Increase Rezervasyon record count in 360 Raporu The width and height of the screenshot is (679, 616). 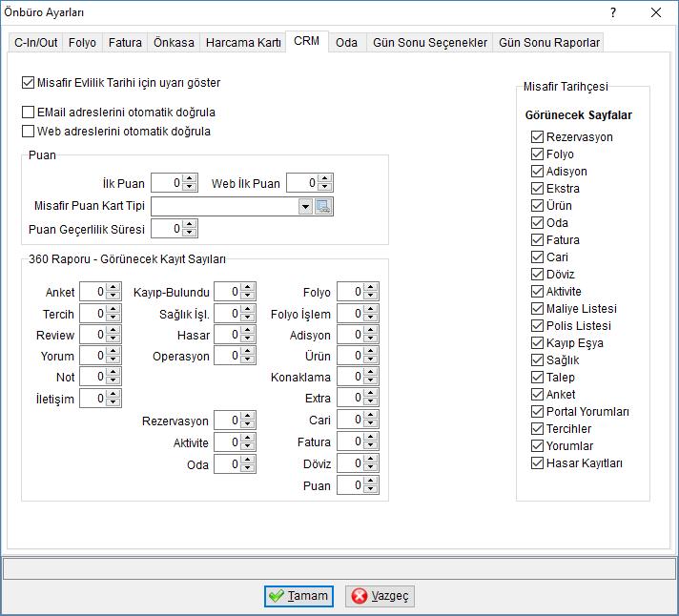click(247, 416)
